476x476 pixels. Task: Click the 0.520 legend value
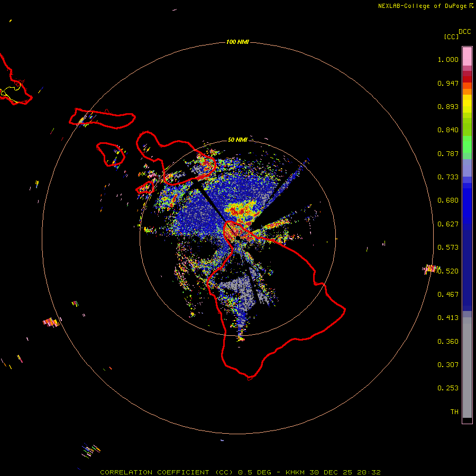(x=448, y=271)
